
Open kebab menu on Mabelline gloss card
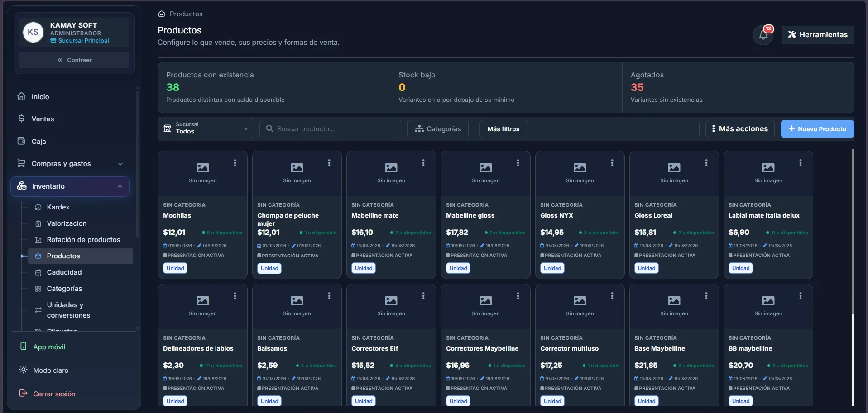click(518, 163)
